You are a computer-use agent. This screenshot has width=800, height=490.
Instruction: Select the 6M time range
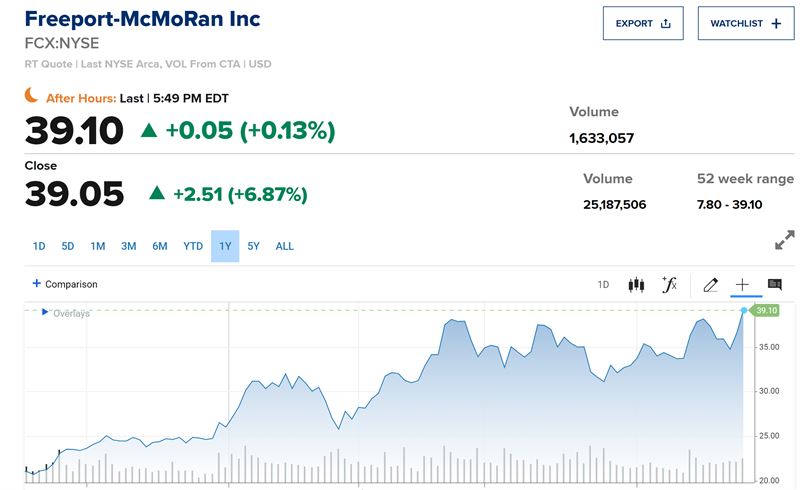coord(160,246)
